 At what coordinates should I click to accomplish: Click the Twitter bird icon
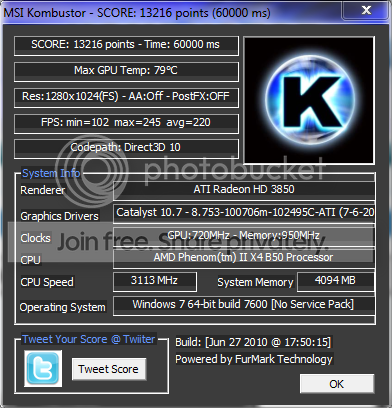43,368
